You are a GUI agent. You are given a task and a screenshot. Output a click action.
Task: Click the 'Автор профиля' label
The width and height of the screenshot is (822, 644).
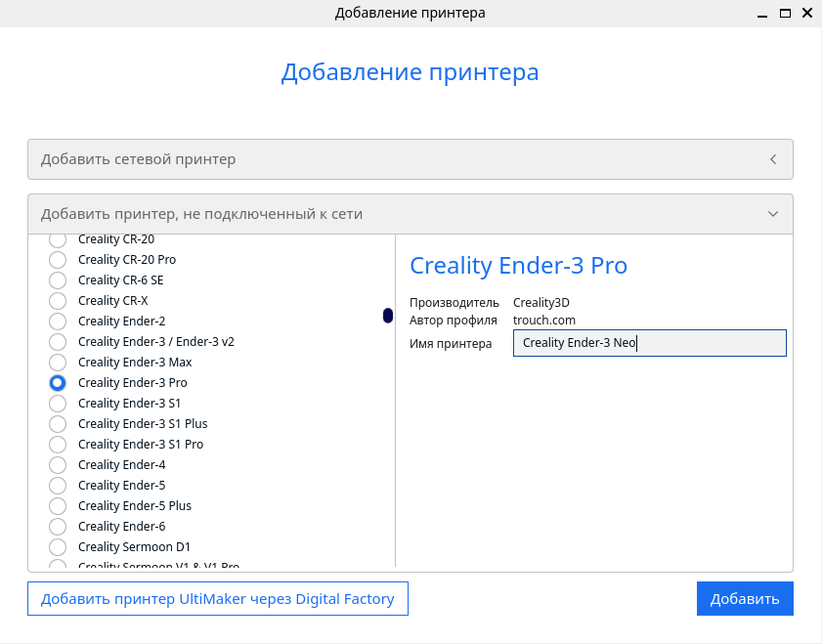pyautogui.click(x=454, y=321)
